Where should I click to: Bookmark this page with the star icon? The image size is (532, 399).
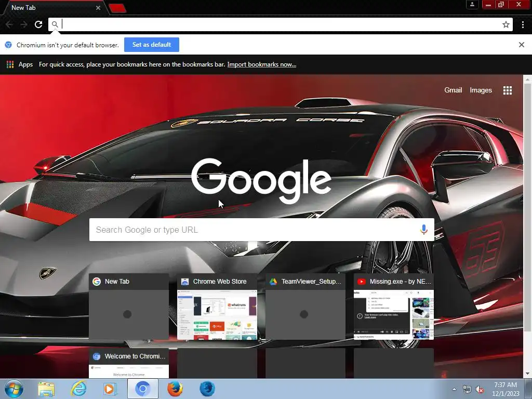[x=506, y=24]
